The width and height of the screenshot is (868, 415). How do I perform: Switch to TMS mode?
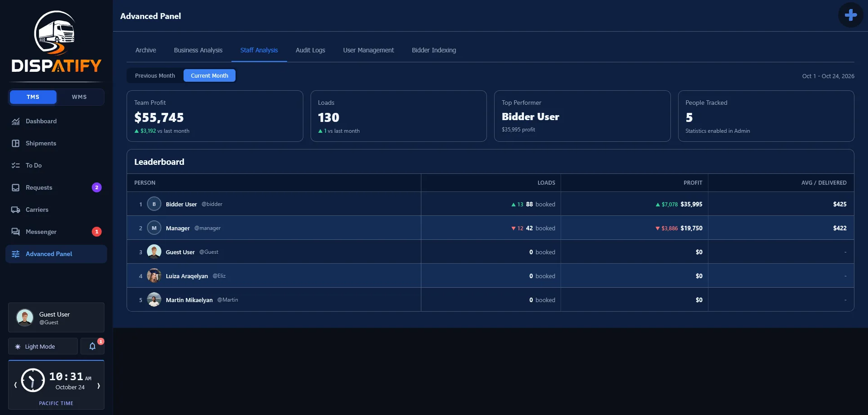[x=33, y=97]
